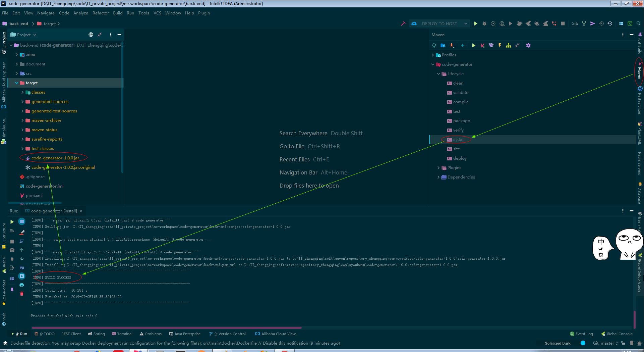Screen dimensions: 644x352
Task: Expand Maven Plugins node
Action: point(438,168)
